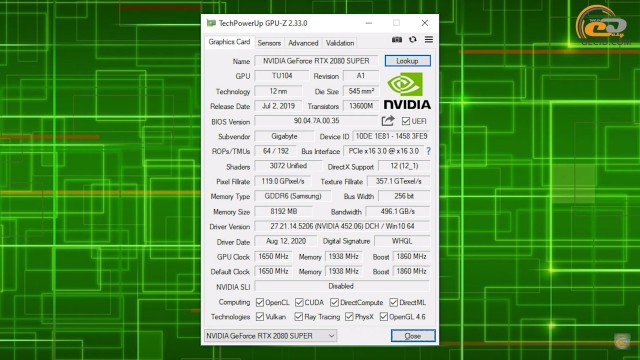Click the Device ID value 10DE 1E81
640x360 pixels.
tap(391, 136)
